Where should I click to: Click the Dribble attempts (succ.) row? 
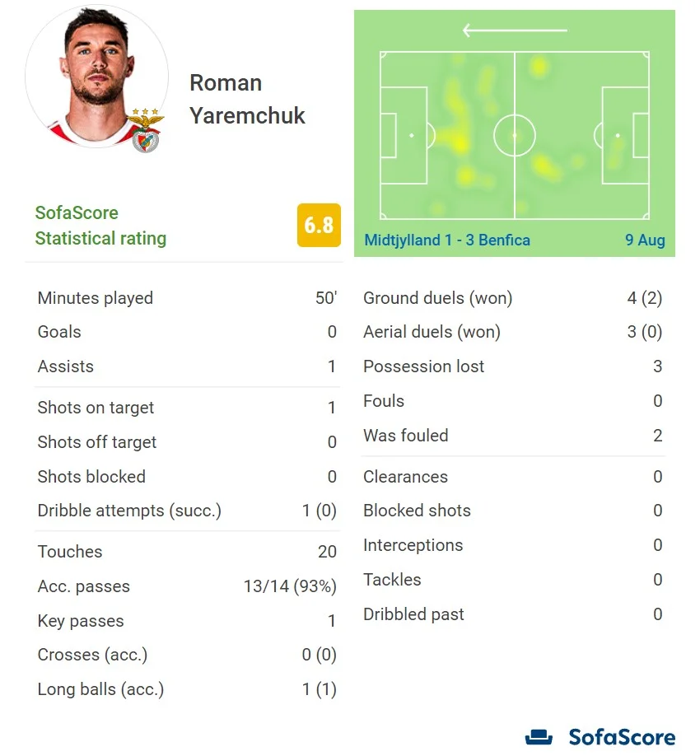tap(187, 511)
